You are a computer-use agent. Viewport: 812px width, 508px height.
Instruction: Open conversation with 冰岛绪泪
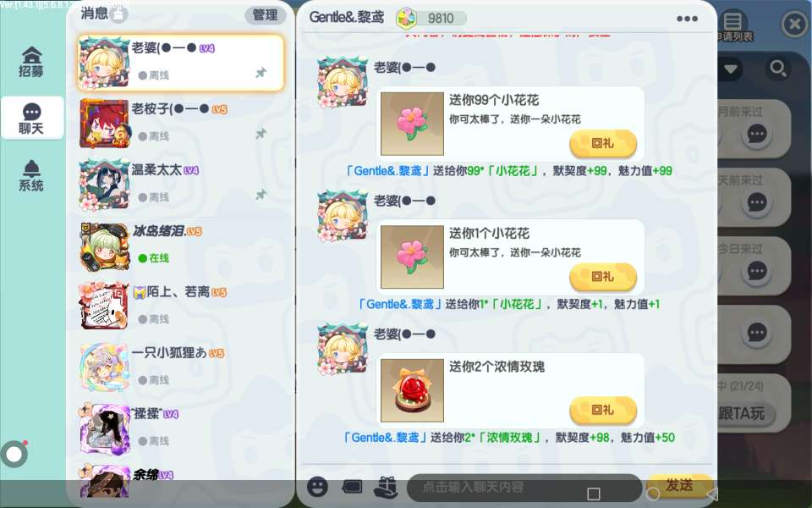click(x=181, y=246)
